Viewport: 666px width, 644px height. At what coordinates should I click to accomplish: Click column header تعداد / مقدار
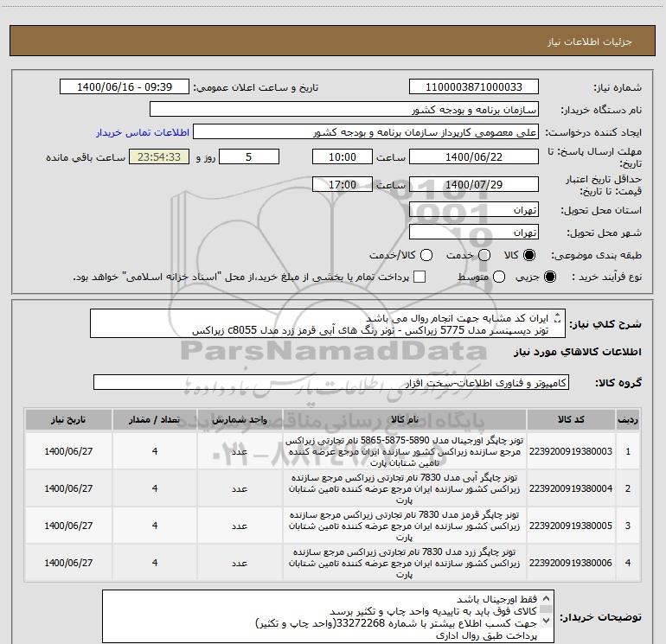click(155, 420)
